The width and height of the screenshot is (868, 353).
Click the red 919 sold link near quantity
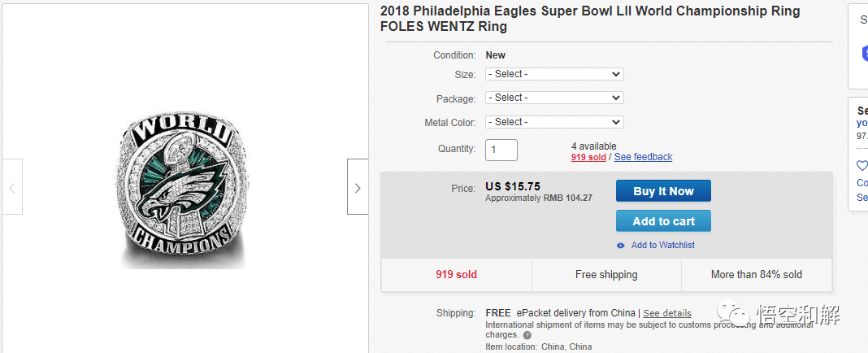(x=588, y=157)
